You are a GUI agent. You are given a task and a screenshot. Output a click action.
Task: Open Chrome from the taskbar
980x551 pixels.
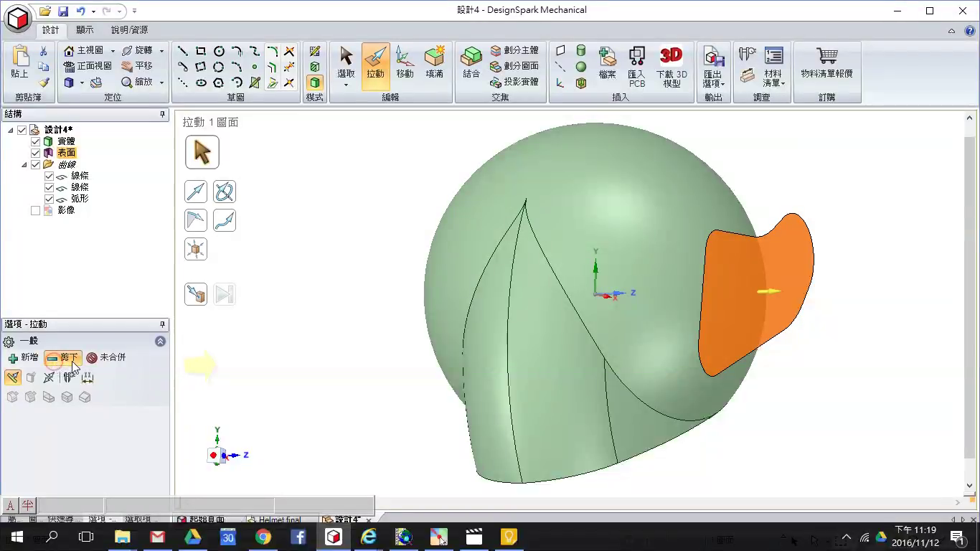[263, 537]
